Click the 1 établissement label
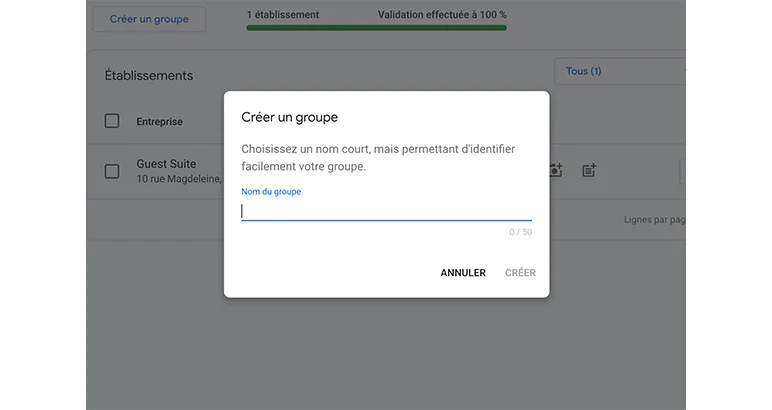Screen dimensions: 772x410 point(283,15)
